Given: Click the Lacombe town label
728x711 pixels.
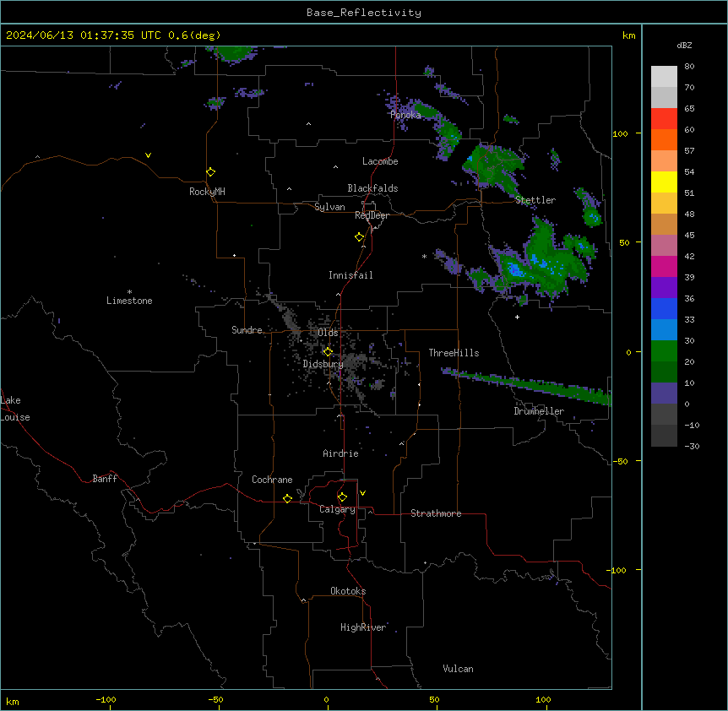Looking at the screenshot, I should (x=380, y=161).
